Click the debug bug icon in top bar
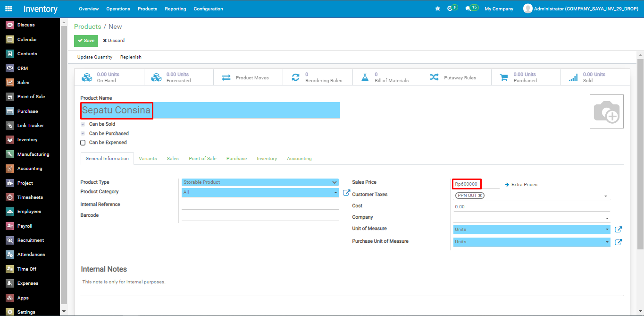 (x=437, y=9)
